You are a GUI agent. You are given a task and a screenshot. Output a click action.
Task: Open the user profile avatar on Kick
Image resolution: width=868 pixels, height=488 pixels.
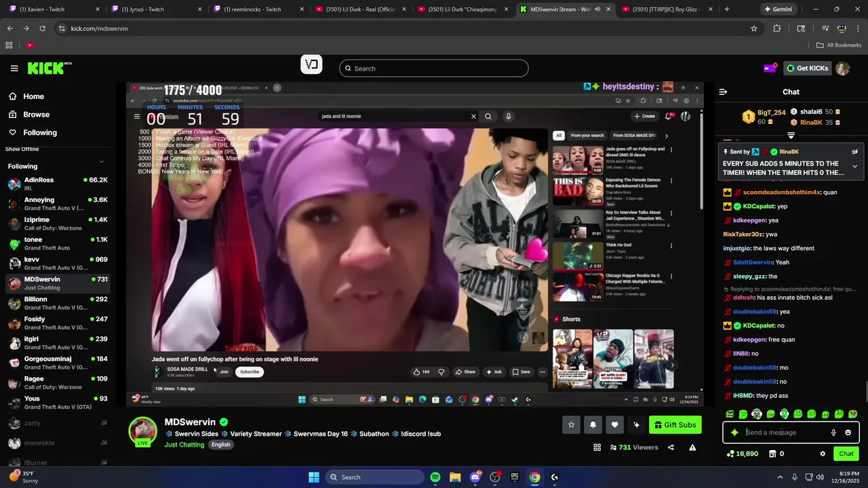pyautogui.click(x=842, y=68)
